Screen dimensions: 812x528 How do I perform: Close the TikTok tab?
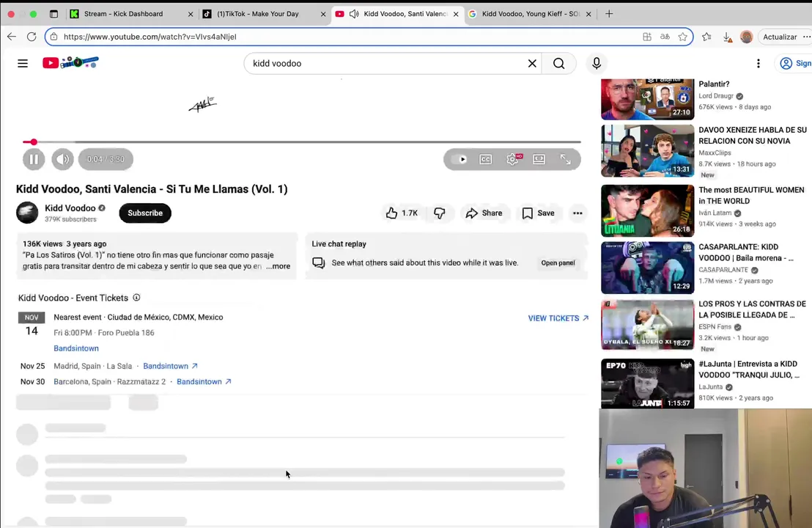click(323, 14)
